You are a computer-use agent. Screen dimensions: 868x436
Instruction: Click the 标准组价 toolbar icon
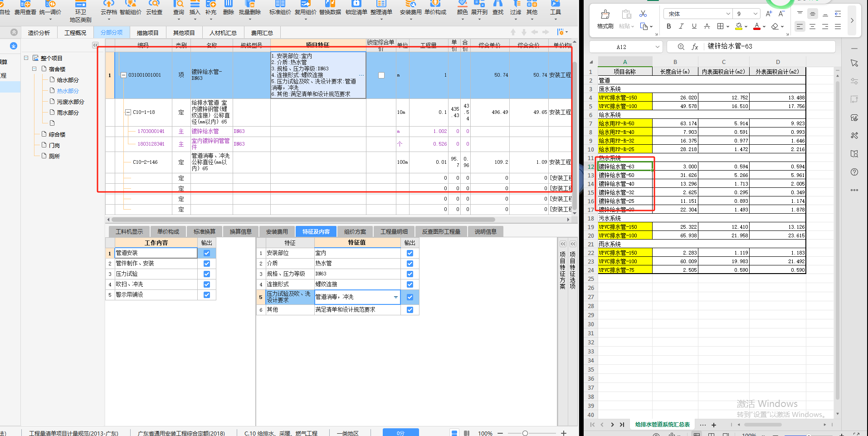click(280, 8)
